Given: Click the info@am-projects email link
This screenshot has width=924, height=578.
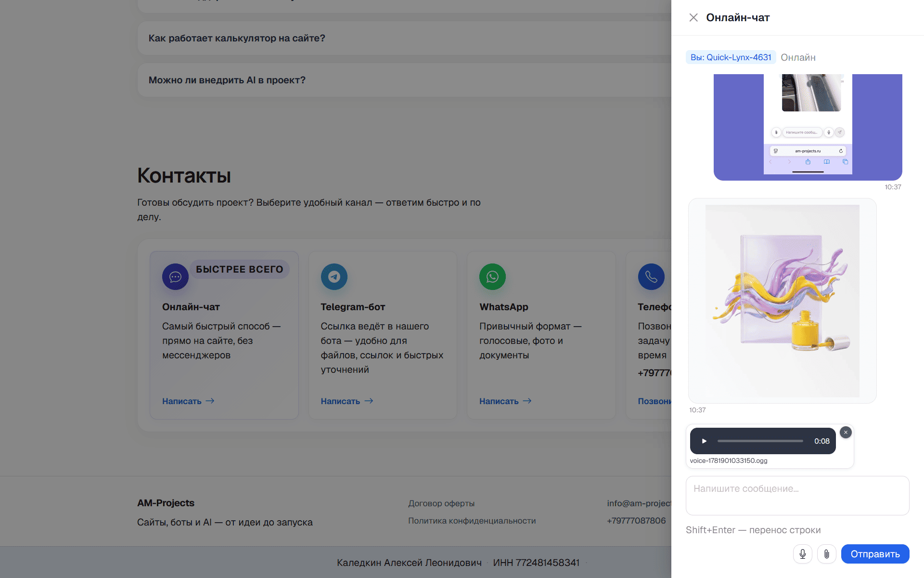Looking at the screenshot, I should tap(639, 503).
